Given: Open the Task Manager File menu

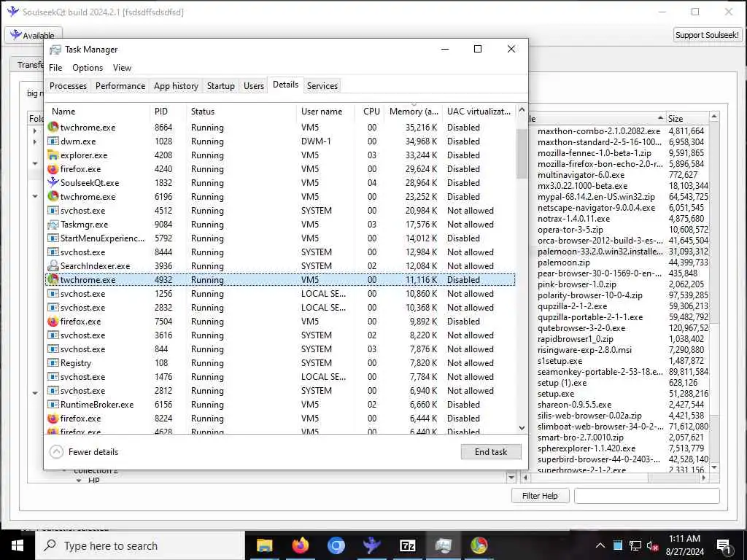Looking at the screenshot, I should pos(55,68).
